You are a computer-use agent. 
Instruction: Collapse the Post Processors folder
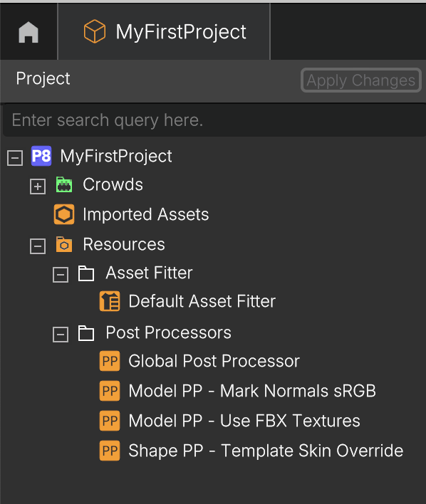pyautogui.click(x=61, y=335)
